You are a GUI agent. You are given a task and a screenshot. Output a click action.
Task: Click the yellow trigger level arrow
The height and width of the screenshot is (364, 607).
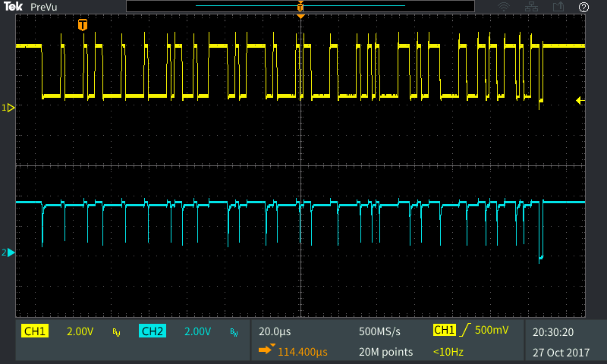580,100
